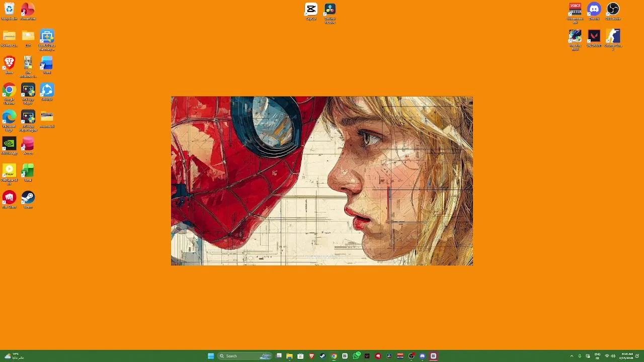Open Discord from the taskbar
The image size is (644, 362).
point(422,356)
